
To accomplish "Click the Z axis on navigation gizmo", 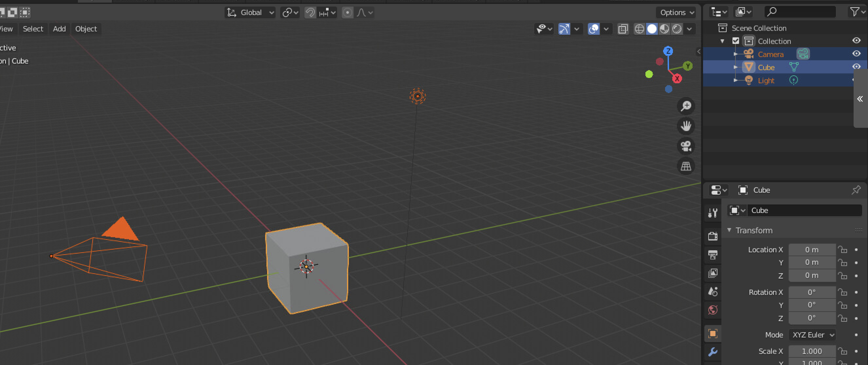I will 668,51.
